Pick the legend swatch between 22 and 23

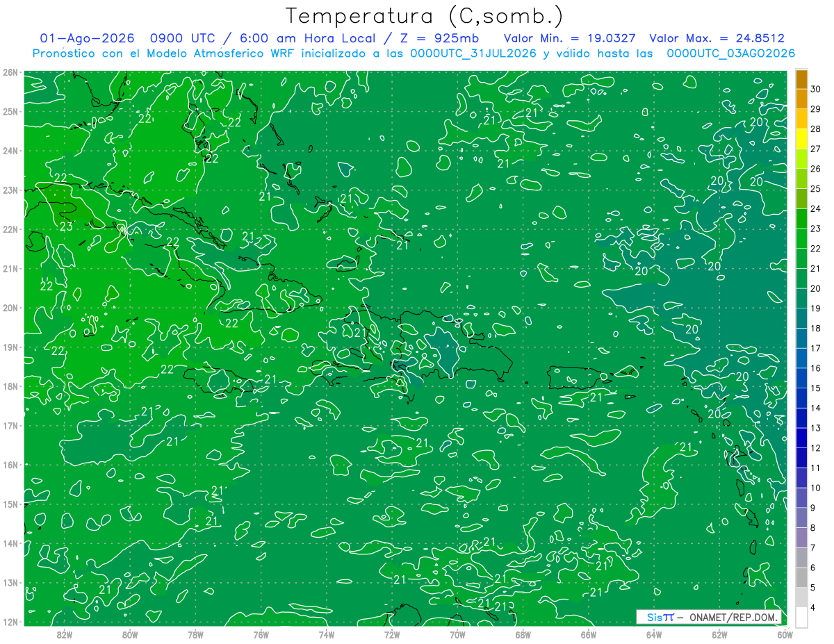coord(801,239)
